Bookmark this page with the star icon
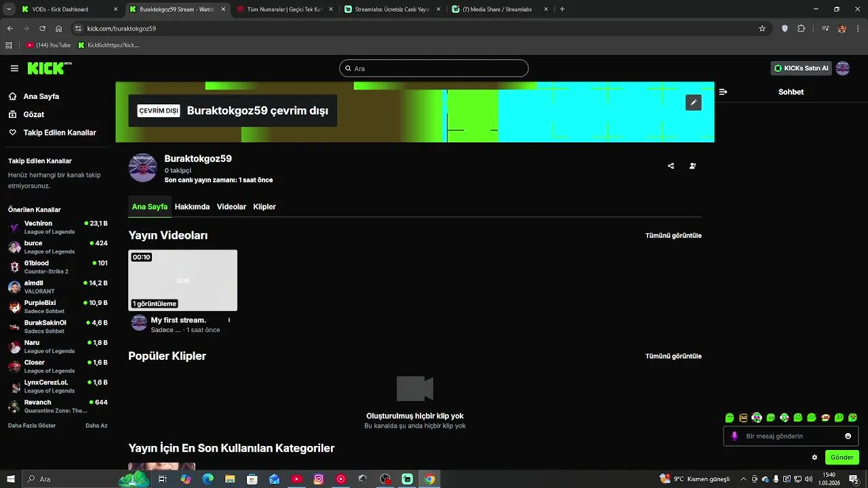Image resolution: width=868 pixels, height=488 pixels. (762, 28)
